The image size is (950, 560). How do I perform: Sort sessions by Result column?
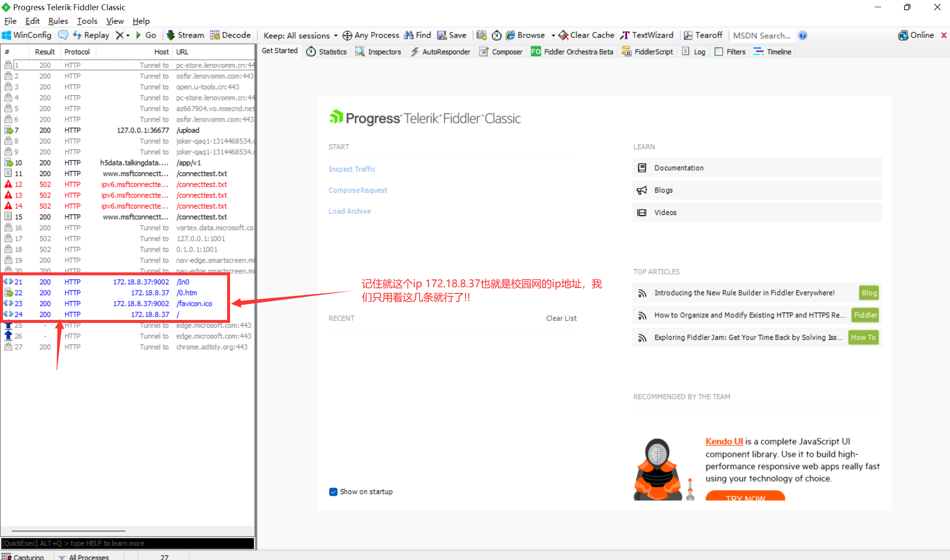pyautogui.click(x=45, y=52)
